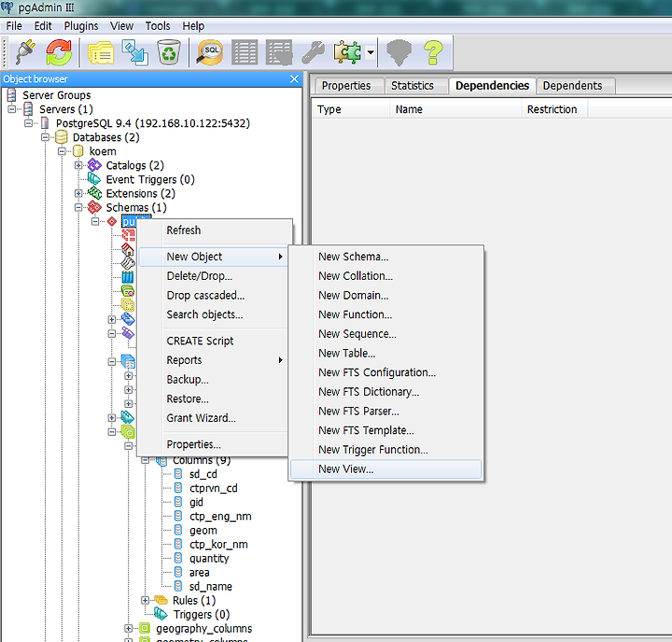The height and width of the screenshot is (642, 672).
Task: Expand the Extensions (2) node
Action: (x=78, y=194)
